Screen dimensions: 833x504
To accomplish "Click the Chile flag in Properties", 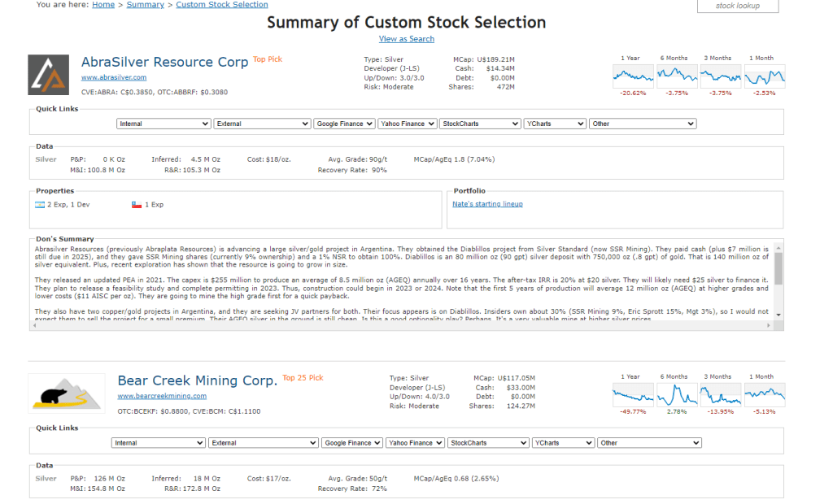I will [137, 205].
